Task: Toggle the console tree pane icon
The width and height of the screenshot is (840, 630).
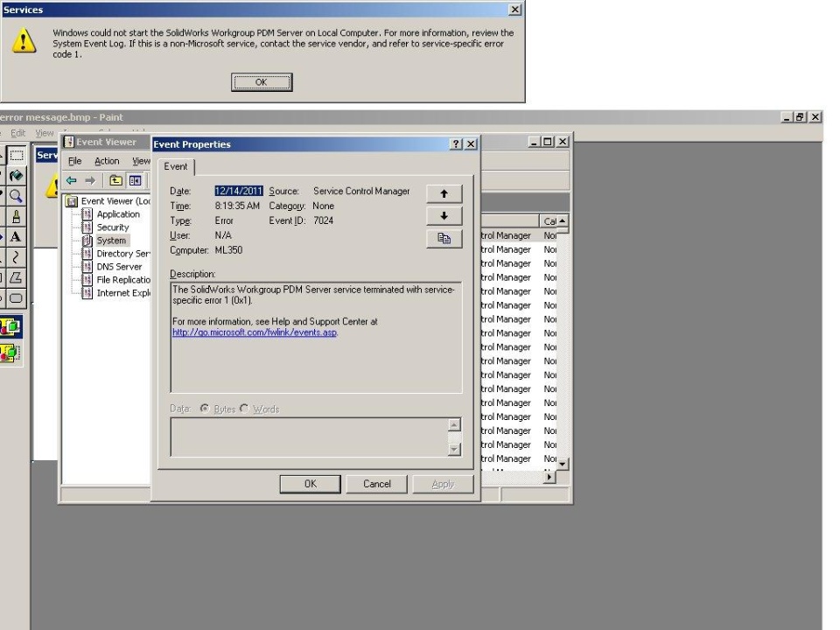Action: pyautogui.click(x=135, y=180)
